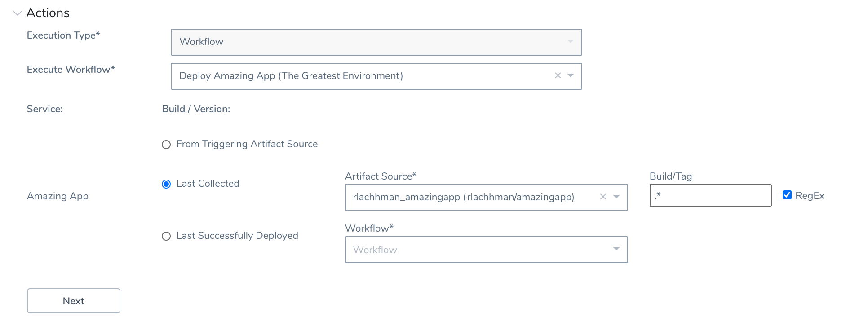This screenshot has width=868, height=325.
Task: Click the Actions section heading
Action: coord(48,13)
